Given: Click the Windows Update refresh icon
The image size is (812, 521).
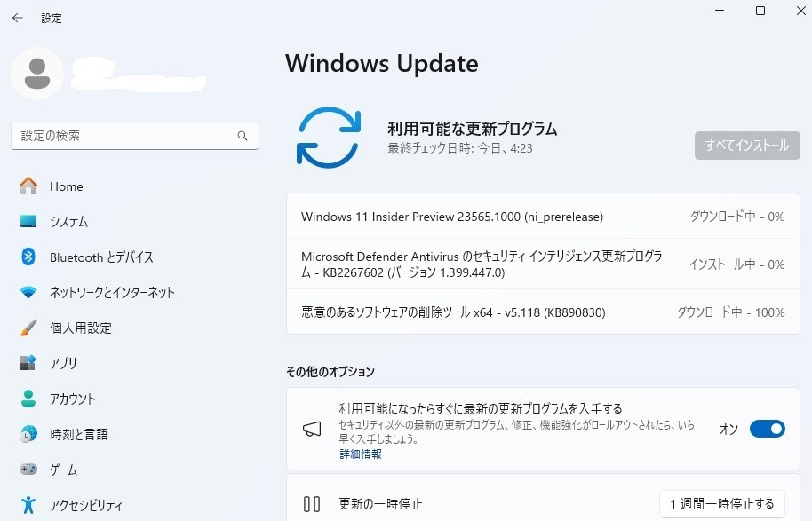Looking at the screenshot, I should [x=330, y=137].
